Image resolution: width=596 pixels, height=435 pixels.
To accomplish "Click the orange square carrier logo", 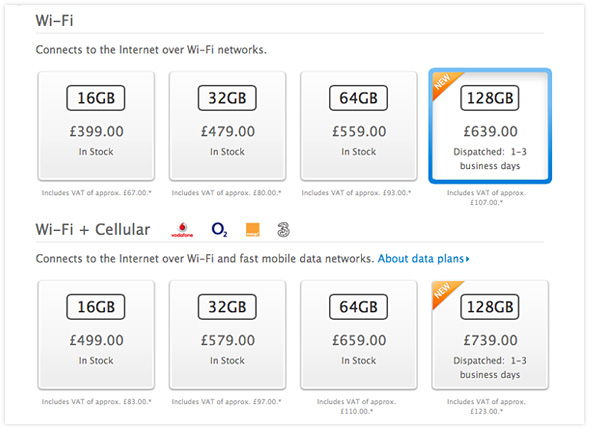I will tap(253, 230).
